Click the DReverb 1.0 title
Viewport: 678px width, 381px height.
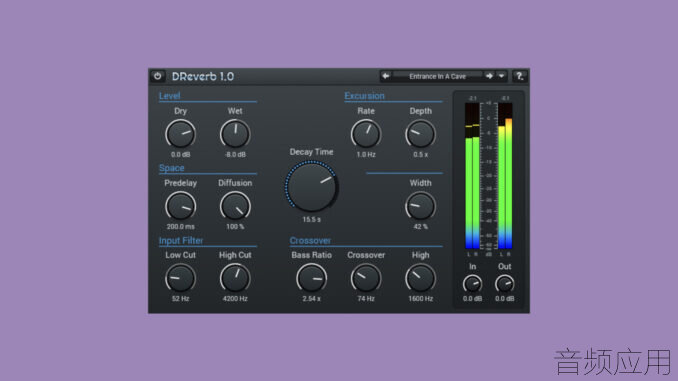[203, 77]
